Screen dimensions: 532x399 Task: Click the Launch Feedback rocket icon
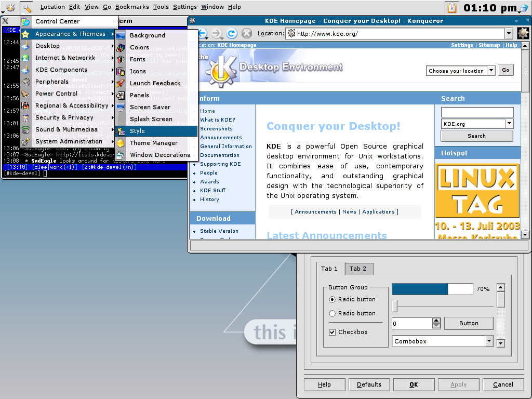[121, 83]
